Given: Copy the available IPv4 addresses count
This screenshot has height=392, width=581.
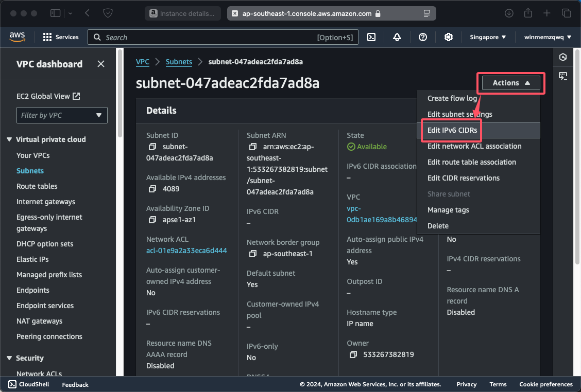Looking at the screenshot, I should [x=152, y=189].
